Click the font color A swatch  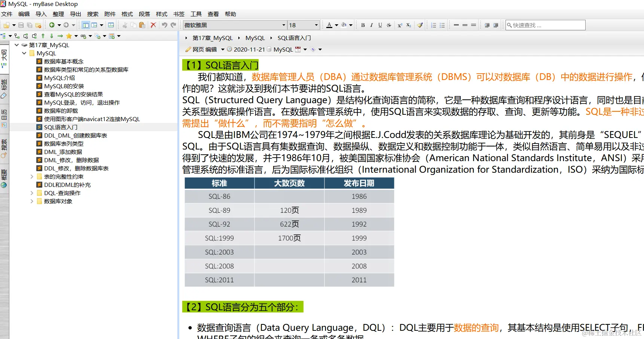[x=329, y=25]
